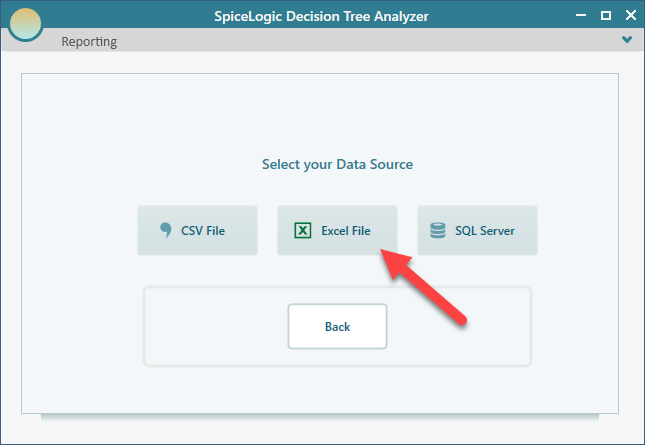Click the SpiceLogic Decision Tree Analyzer title
This screenshot has width=645, height=445.
tap(321, 16)
